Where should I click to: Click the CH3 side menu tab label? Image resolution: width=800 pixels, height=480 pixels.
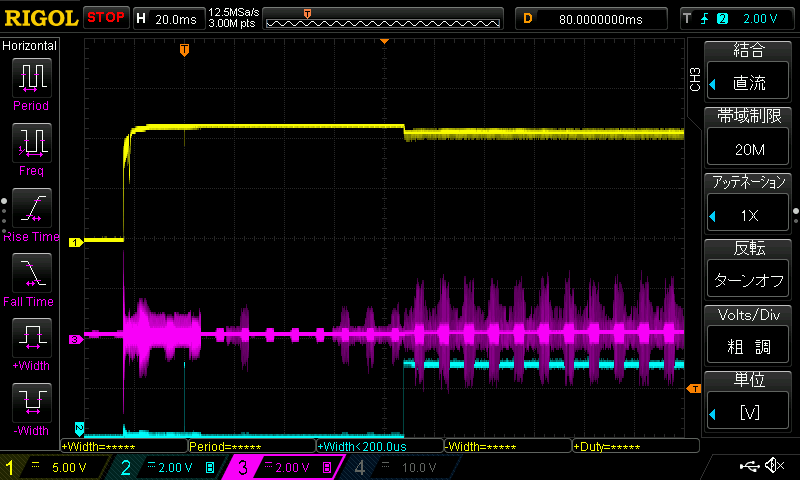pos(695,79)
